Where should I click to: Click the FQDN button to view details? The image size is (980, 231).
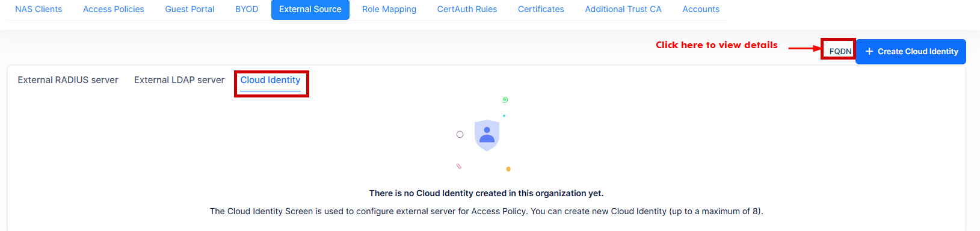(x=840, y=51)
